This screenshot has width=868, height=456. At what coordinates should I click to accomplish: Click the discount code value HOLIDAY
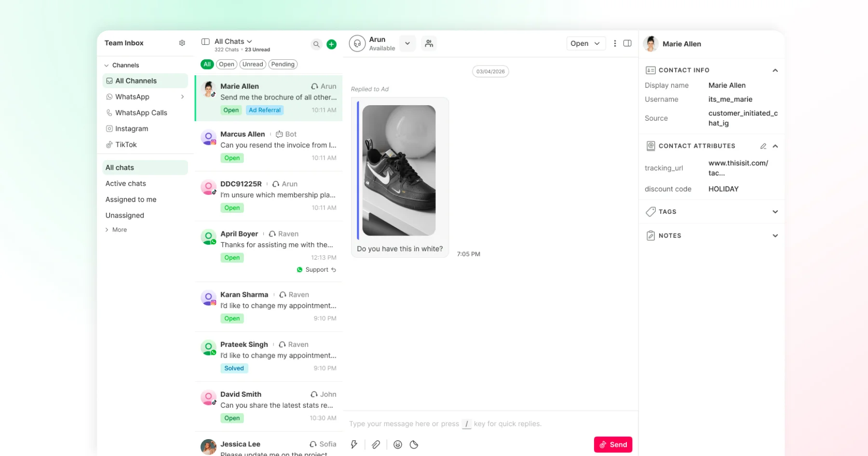pyautogui.click(x=723, y=189)
